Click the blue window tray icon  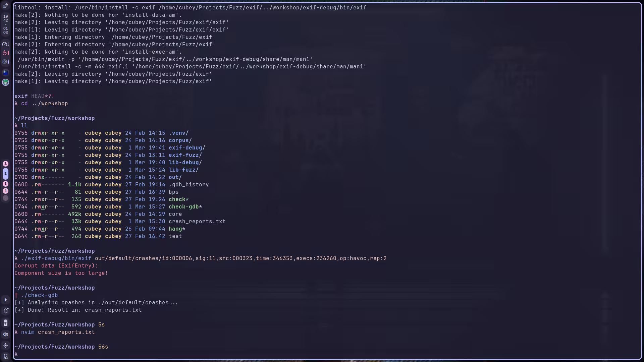5,72
